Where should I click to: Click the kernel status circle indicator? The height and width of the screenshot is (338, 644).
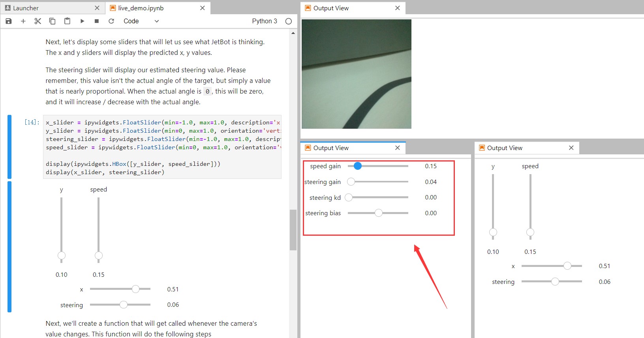289,21
